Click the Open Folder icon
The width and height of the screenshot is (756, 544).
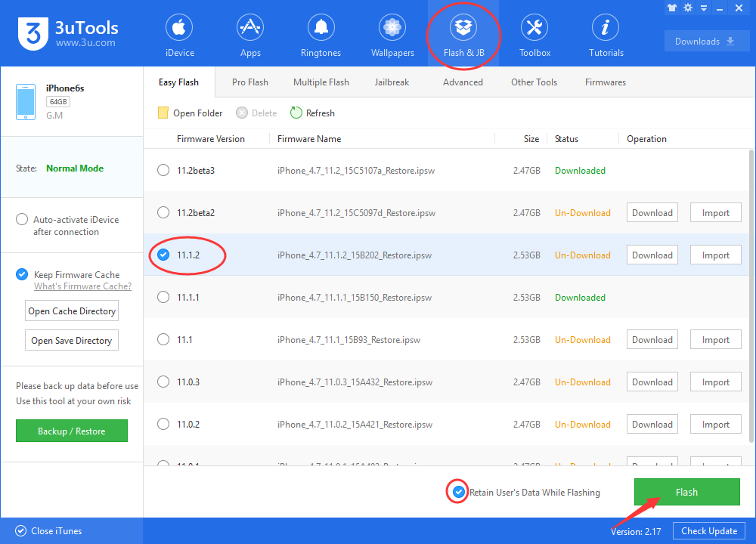coord(163,113)
